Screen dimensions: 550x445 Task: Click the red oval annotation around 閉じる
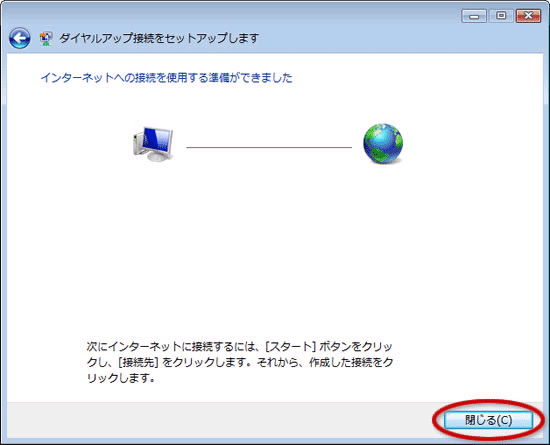pos(488,420)
